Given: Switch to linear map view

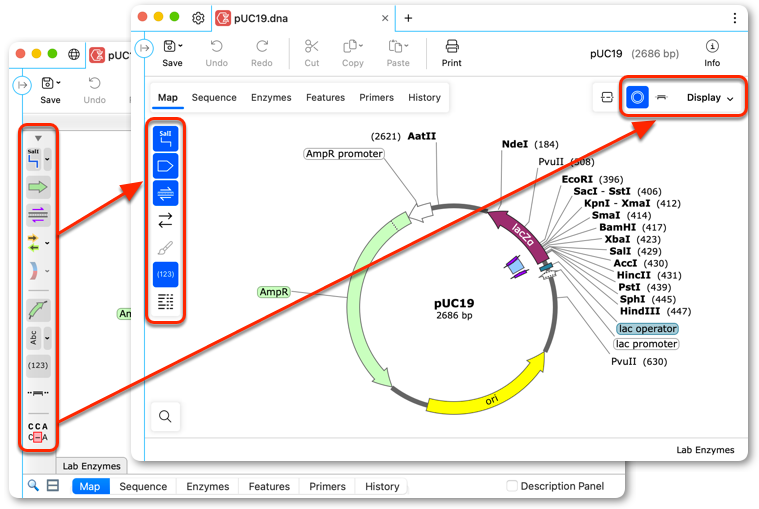Looking at the screenshot, I should [x=661, y=97].
